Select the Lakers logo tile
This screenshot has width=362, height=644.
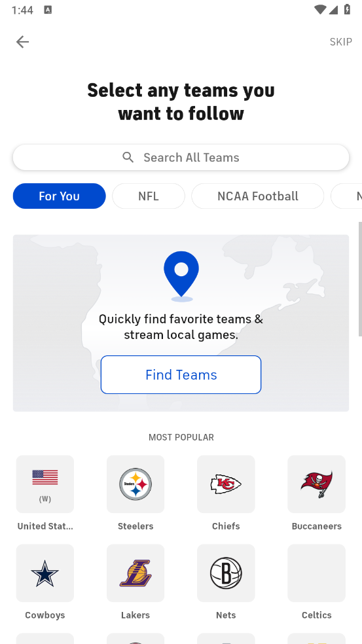click(136, 573)
